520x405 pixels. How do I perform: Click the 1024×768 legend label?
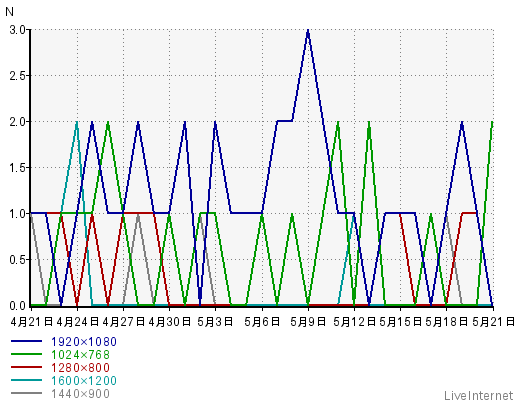pos(80,355)
